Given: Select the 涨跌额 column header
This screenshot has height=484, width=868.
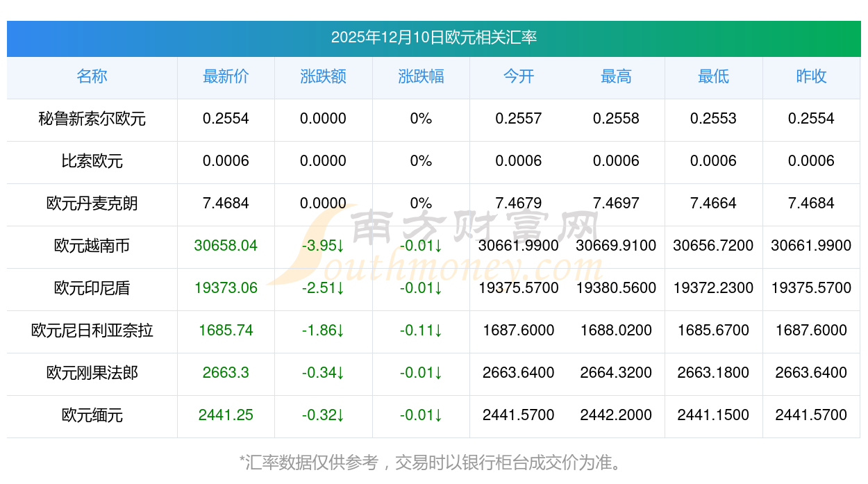Looking at the screenshot, I should (x=323, y=76).
